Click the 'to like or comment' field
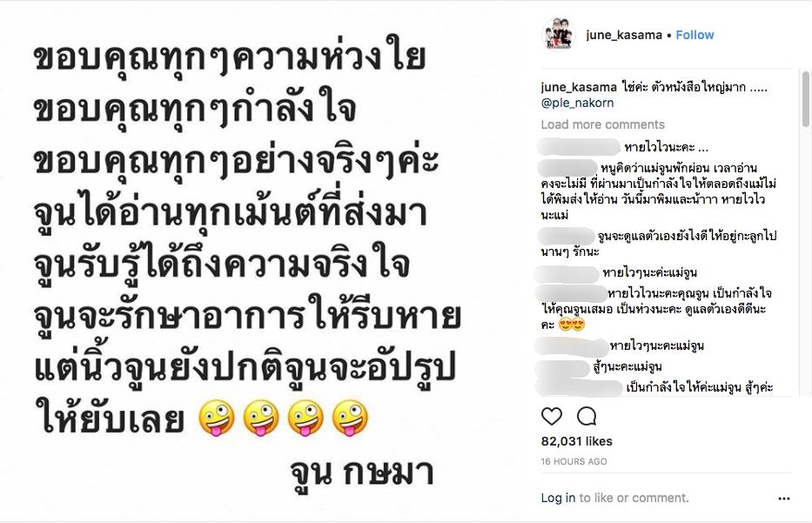The width and height of the screenshot is (812, 523). (634, 498)
